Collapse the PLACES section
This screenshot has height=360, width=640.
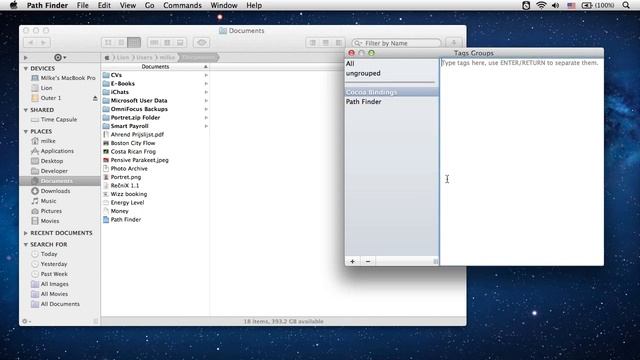pyautogui.click(x=26, y=131)
